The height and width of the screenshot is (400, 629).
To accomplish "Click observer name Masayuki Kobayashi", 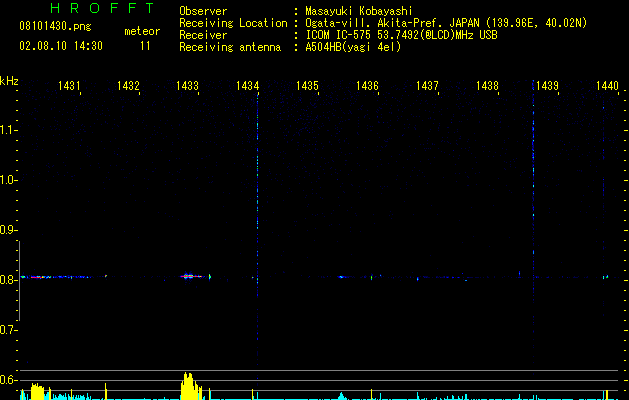I will [359, 11].
